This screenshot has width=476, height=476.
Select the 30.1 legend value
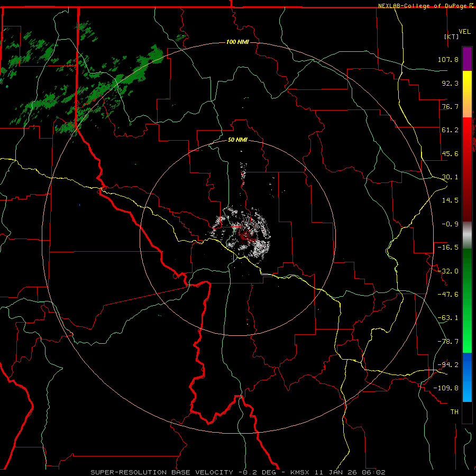point(450,177)
